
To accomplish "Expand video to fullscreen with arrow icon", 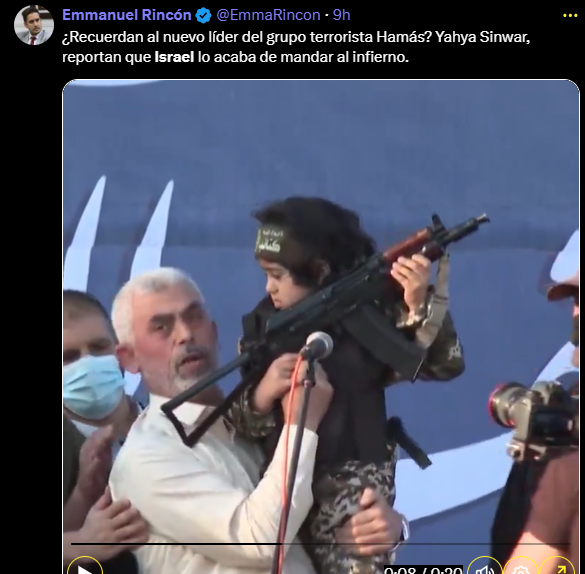I will (557, 568).
